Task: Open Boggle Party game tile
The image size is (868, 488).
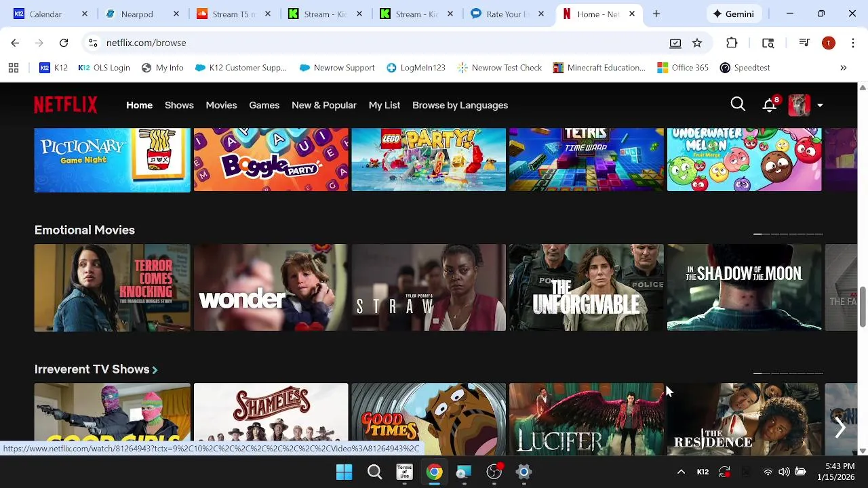Action: coord(271,159)
